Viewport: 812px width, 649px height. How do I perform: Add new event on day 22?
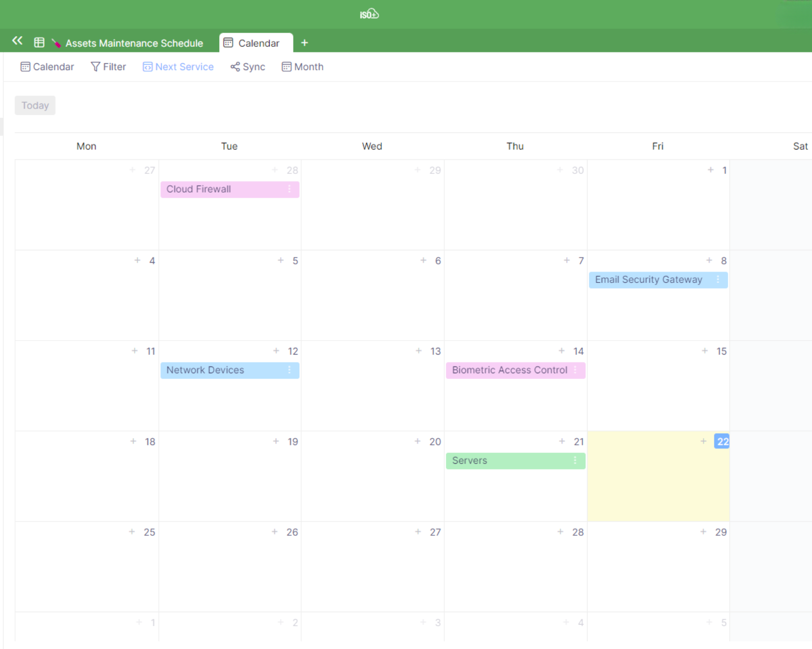(x=703, y=441)
